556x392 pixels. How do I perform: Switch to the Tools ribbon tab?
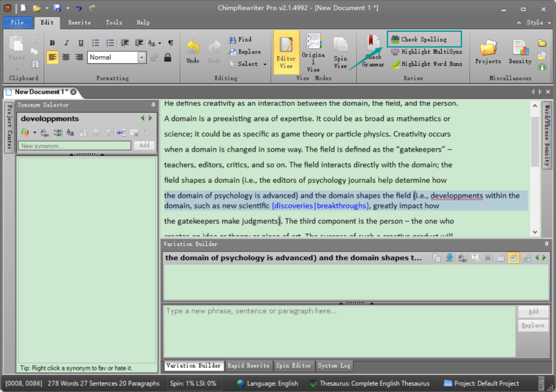(x=114, y=22)
